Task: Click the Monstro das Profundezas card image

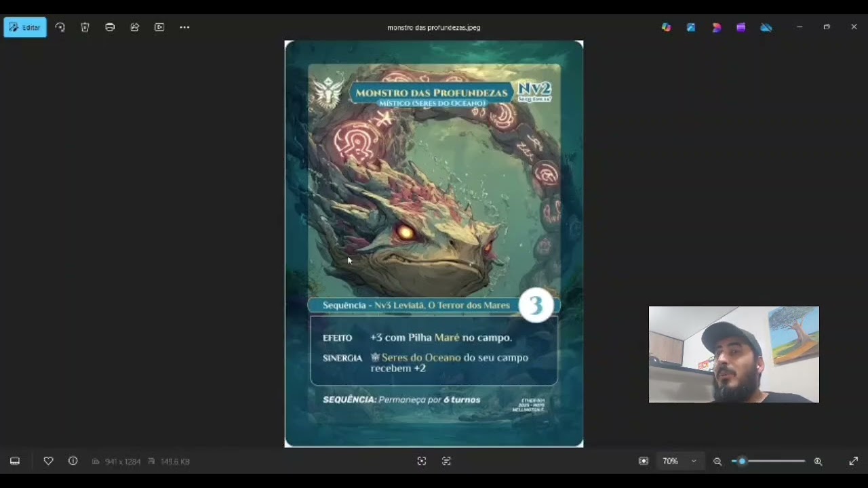Action: point(434,244)
